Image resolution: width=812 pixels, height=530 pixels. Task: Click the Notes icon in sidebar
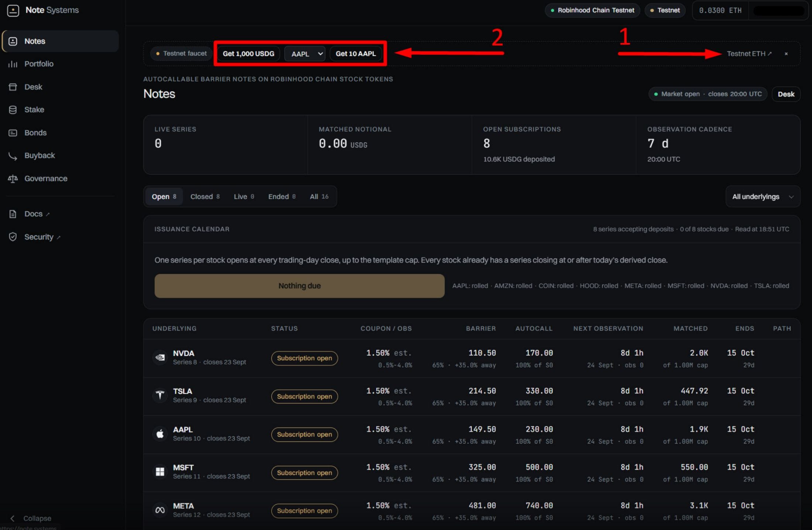pyautogui.click(x=13, y=41)
